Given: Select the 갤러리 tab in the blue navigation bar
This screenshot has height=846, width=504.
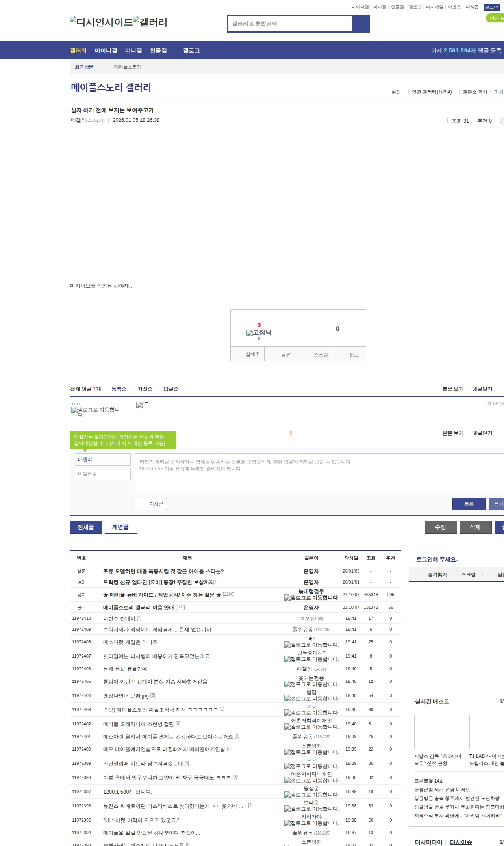Looking at the screenshot, I should pyautogui.click(x=78, y=50).
